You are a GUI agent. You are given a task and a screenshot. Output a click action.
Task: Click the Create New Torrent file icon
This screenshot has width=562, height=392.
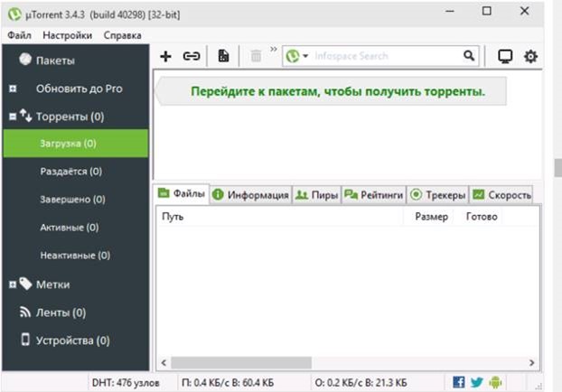(223, 56)
